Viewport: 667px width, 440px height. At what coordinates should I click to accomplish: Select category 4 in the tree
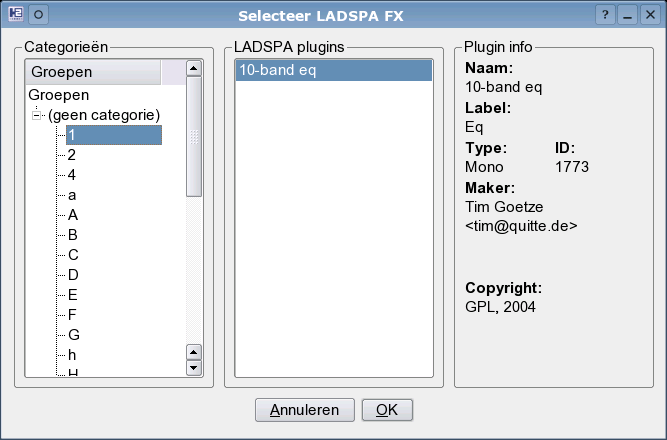(71, 175)
